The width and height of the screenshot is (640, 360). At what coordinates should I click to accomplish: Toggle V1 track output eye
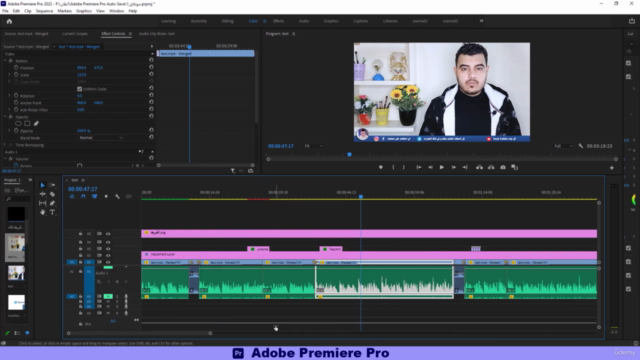click(108, 262)
